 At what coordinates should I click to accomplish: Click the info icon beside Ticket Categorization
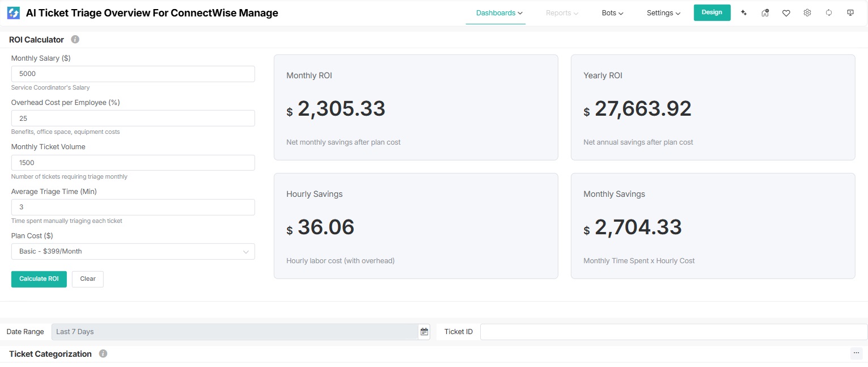(103, 353)
